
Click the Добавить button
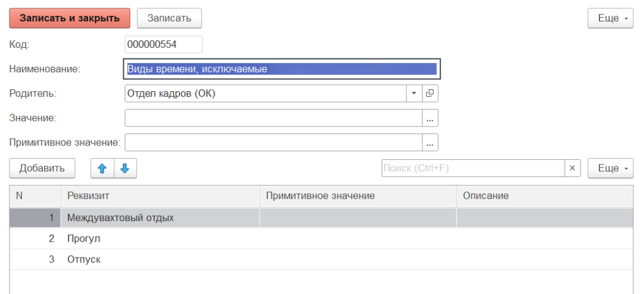click(x=42, y=169)
